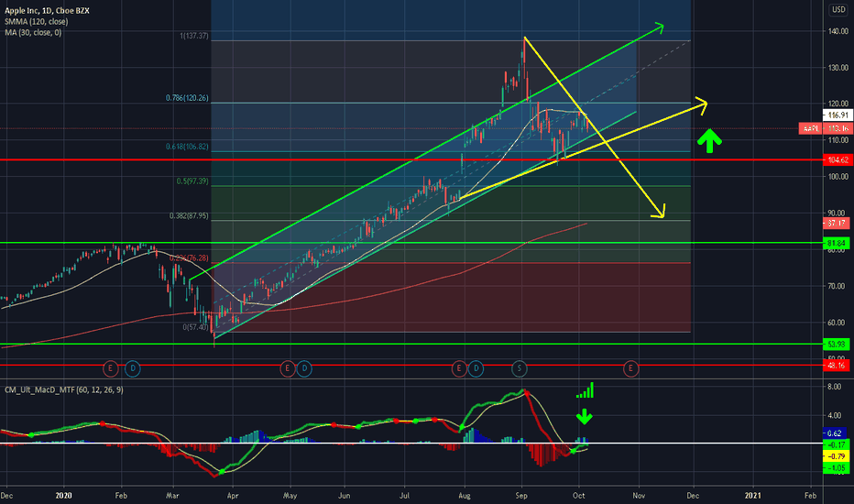Screen dimensions: 854x504
Task: Click the CM_Ult_MacD_MTF (60, 12, 26, 9) legend
Action: click(64, 390)
